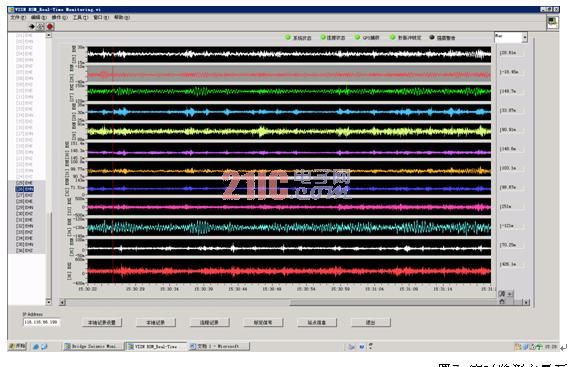Click the Run Continuously toolbar icon
Viewport: 574px width, 367px height.
coord(41,26)
